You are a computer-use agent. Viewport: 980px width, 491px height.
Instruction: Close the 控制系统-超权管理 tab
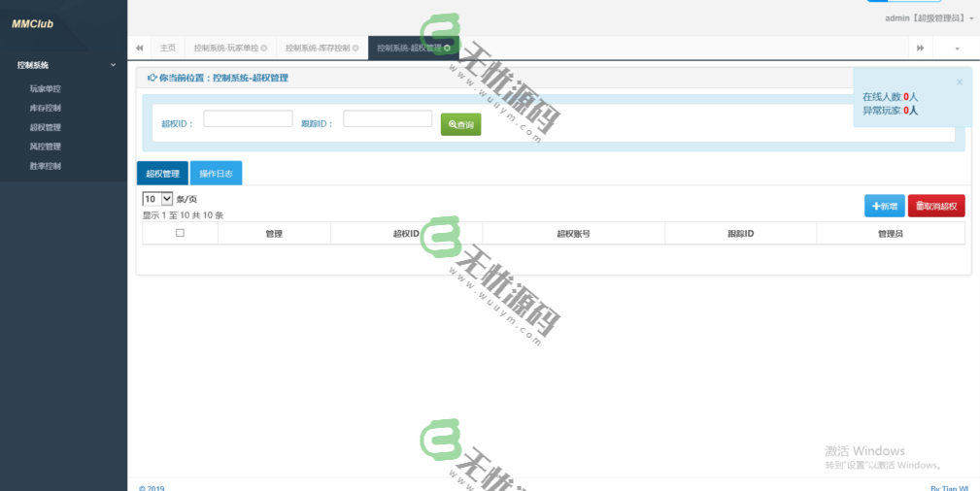click(x=447, y=48)
